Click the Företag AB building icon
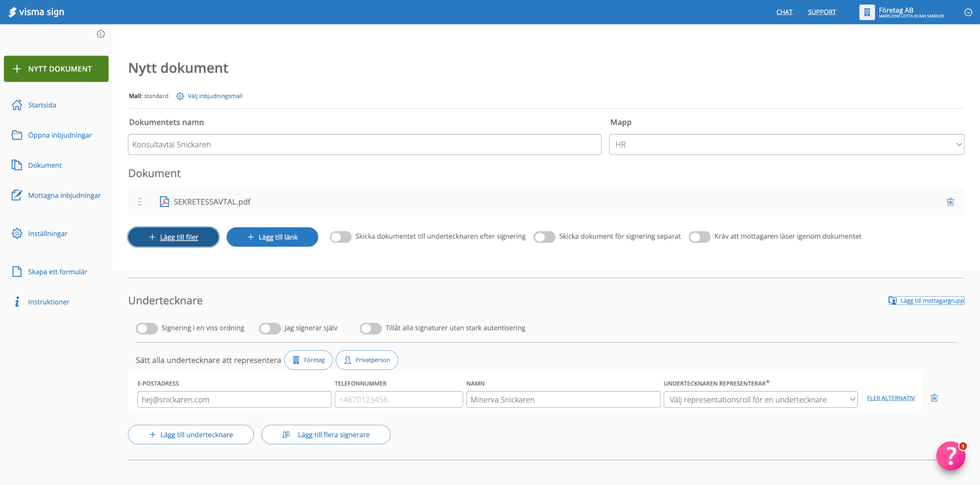The image size is (980, 485). point(867,12)
